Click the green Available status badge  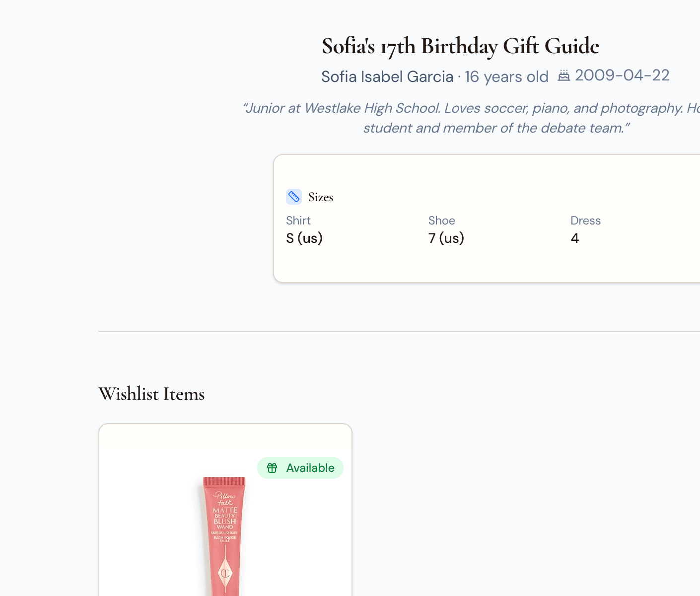300,467
